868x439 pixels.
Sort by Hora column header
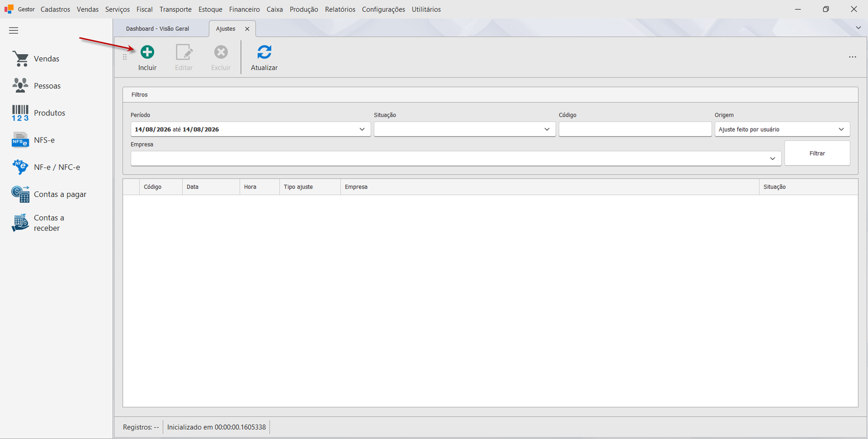coord(259,187)
